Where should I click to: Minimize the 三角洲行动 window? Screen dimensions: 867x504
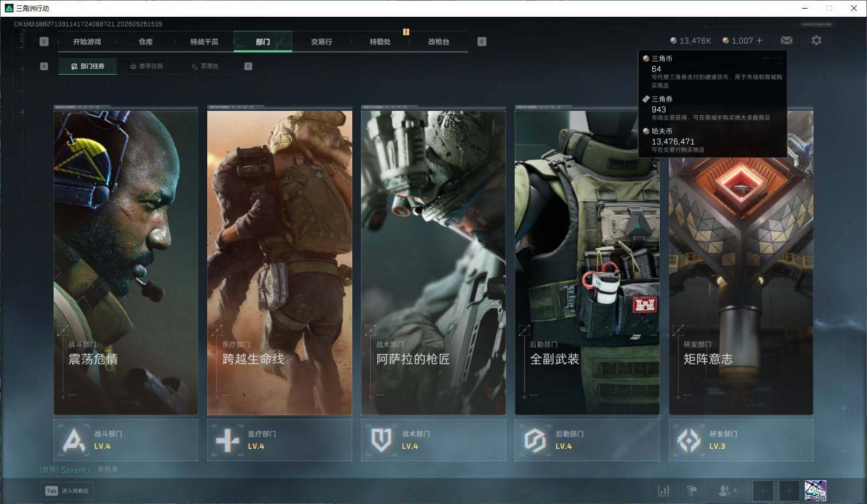pyautogui.click(x=805, y=8)
